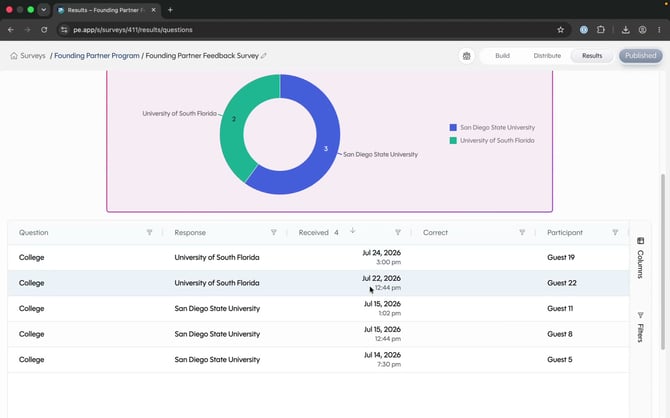Toggle sort direction arrow on Received column
The height and width of the screenshot is (418, 670).
(x=353, y=231)
